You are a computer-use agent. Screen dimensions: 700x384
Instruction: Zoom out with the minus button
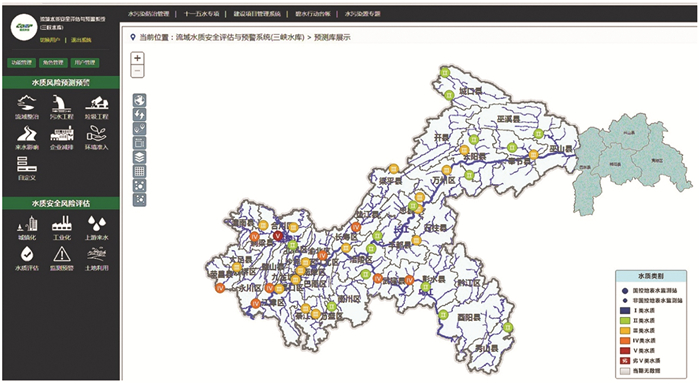coord(138,71)
